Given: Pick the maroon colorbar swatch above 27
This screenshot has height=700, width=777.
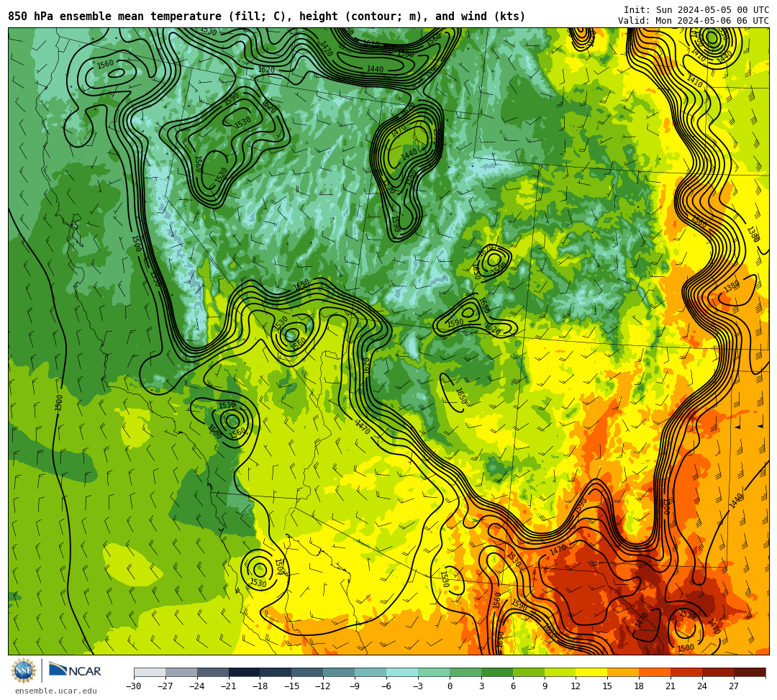Looking at the screenshot, I should click(x=750, y=672).
